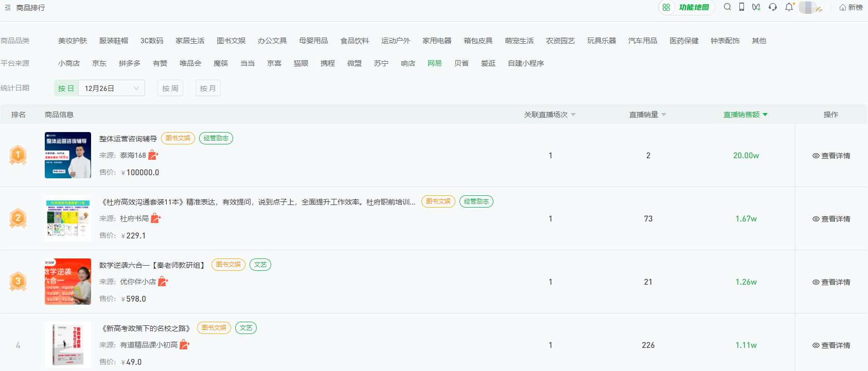Open the 功能地图 feature map button
868x371 pixels.
687,7
